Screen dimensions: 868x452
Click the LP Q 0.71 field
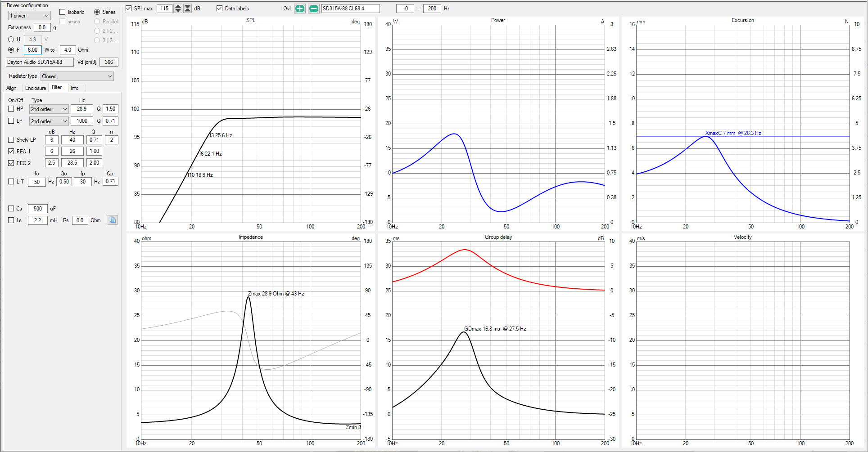point(111,121)
